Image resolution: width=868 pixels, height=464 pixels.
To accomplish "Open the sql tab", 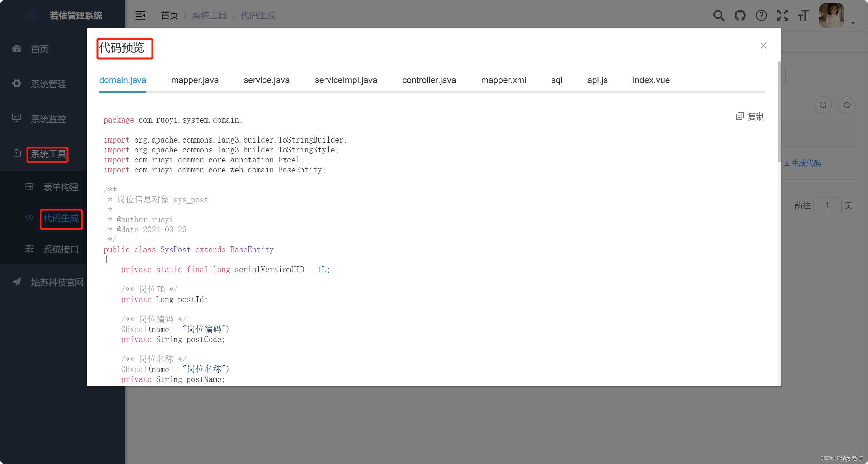I will [557, 80].
